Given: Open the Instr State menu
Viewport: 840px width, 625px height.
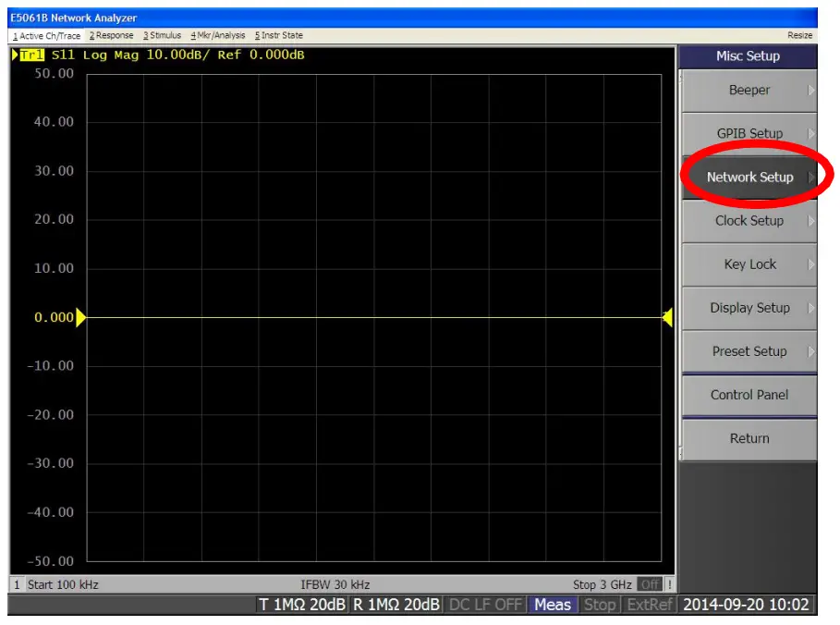Looking at the screenshot, I should click(x=278, y=35).
